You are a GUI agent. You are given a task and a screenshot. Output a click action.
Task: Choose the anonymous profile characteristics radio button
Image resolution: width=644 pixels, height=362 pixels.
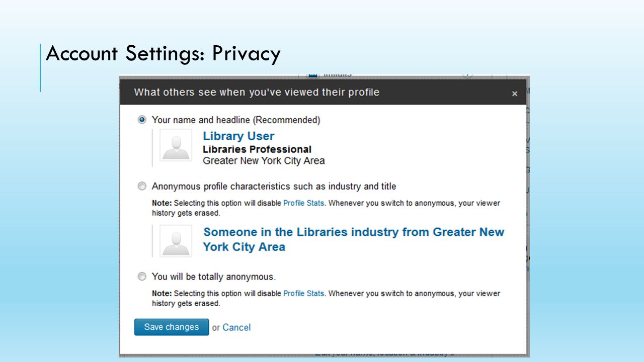[142, 187]
